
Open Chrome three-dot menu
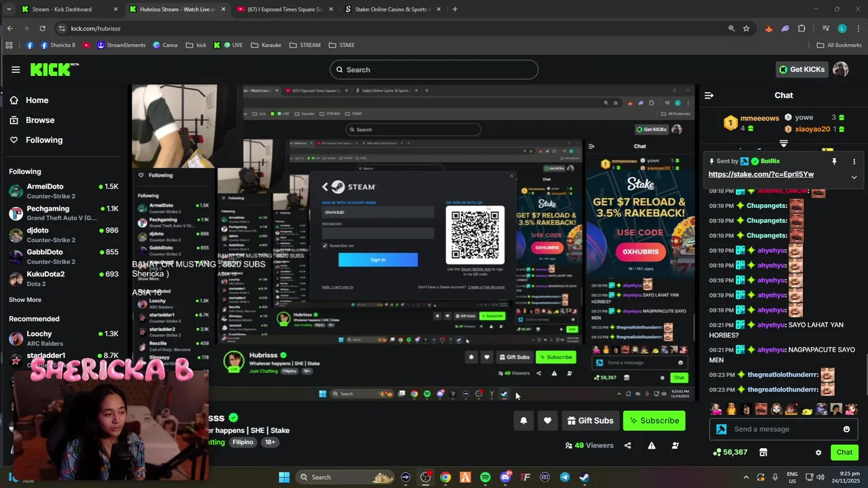(858, 28)
